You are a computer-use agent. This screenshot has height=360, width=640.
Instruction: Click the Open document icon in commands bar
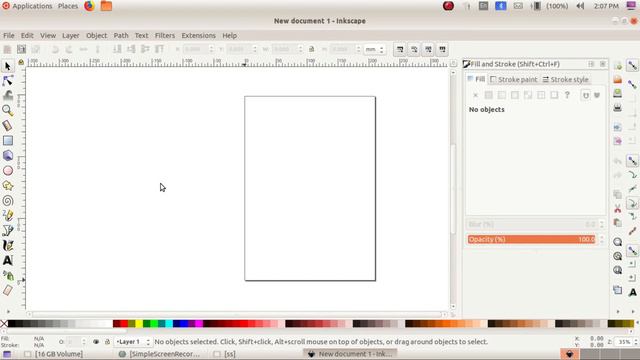pos(618,79)
